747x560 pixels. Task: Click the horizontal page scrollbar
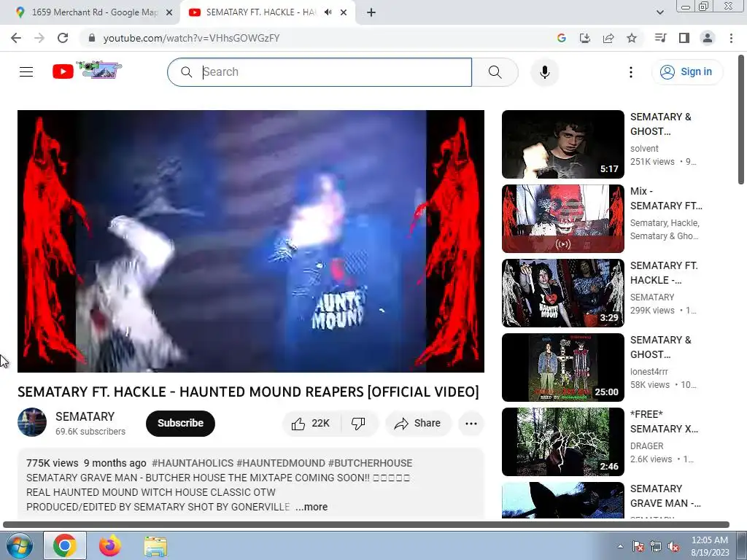(366, 524)
